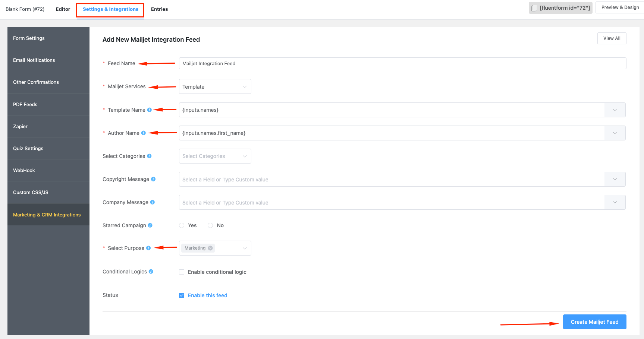Viewport: 644px width, 339px height.
Task: Click the Feed Name input field
Action: tap(402, 63)
